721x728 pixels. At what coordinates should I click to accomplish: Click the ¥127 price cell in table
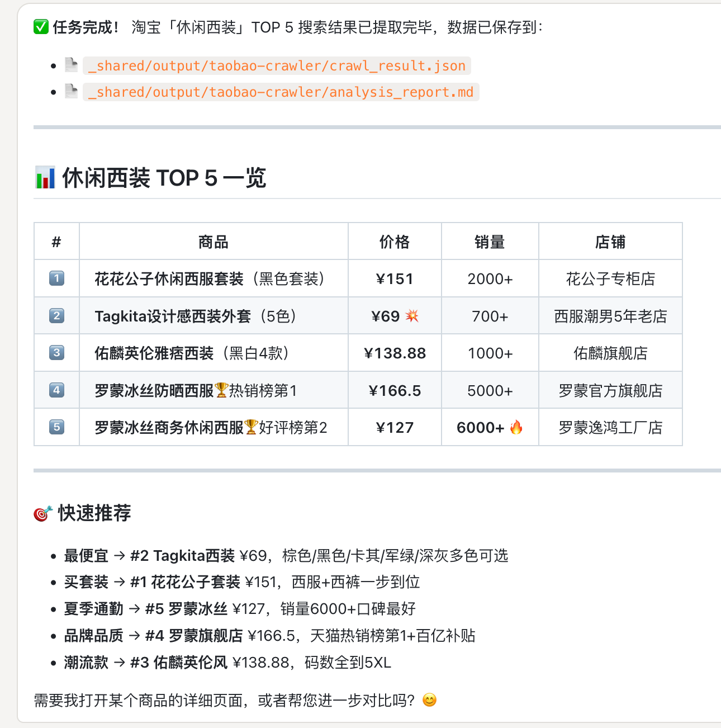pos(395,427)
